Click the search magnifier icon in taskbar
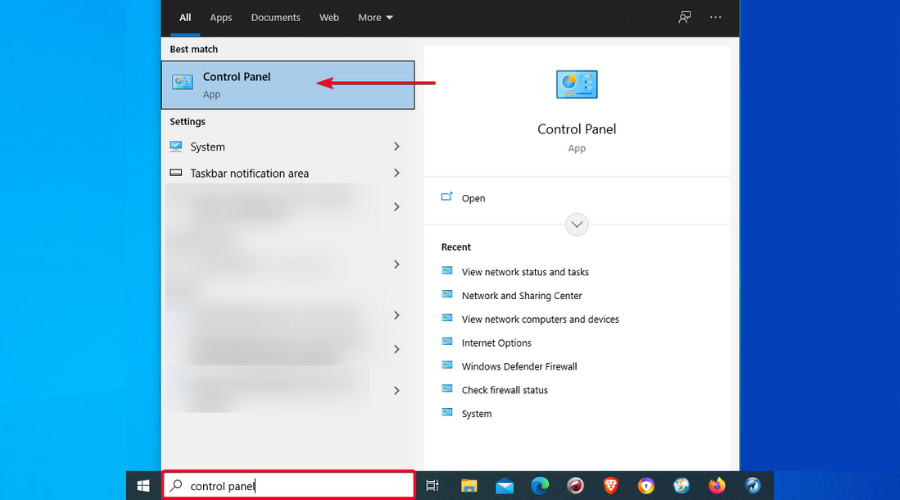Image resolution: width=900 pixels, height=500 pixels. coord(176,486)
